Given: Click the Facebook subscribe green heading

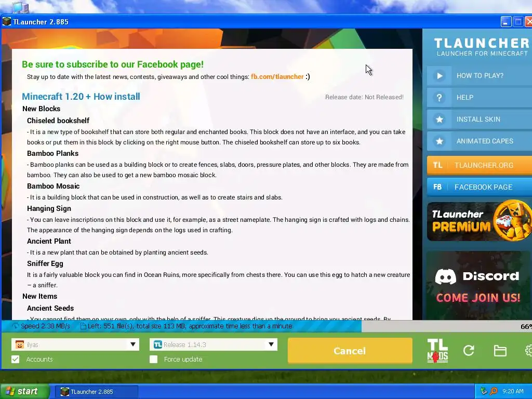Looking at the screenshot, I should pyautogui.click(x=113, y=64).
